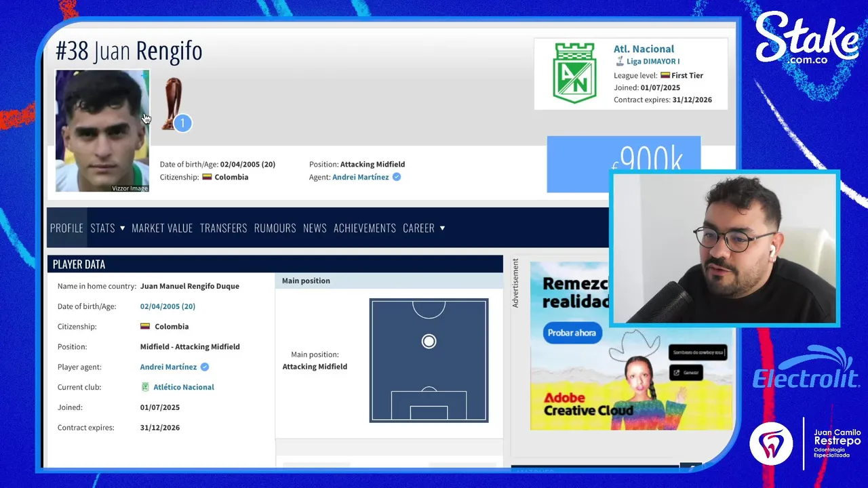This screenshot has width=868, height=488.
Task: Open the Liga DIMAYOR I league link
Action: (653, 62)
